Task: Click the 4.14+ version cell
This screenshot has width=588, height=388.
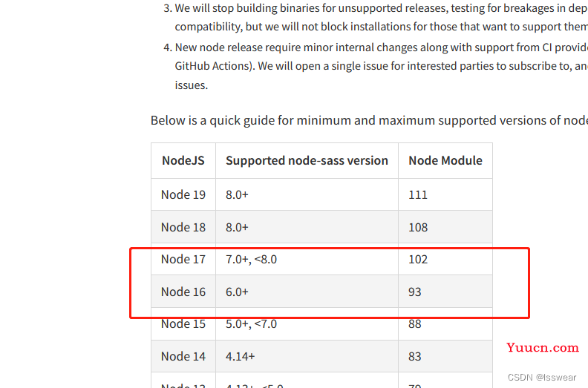Action: [x=240, y=356]
